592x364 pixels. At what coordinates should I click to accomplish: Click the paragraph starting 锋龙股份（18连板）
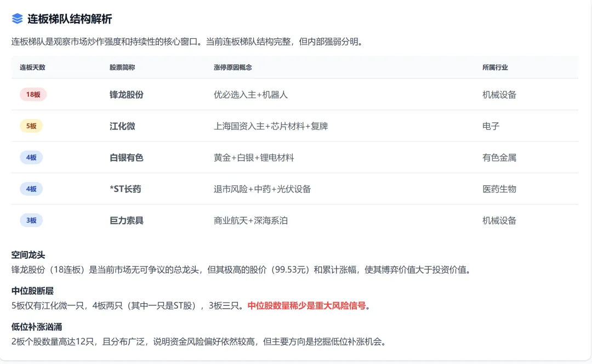242,270
